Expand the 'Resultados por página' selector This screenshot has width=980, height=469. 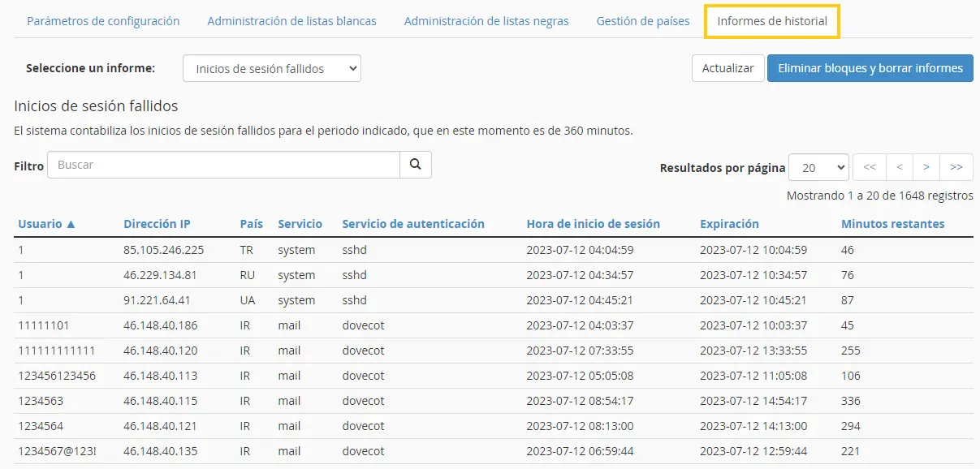[818, 167]
